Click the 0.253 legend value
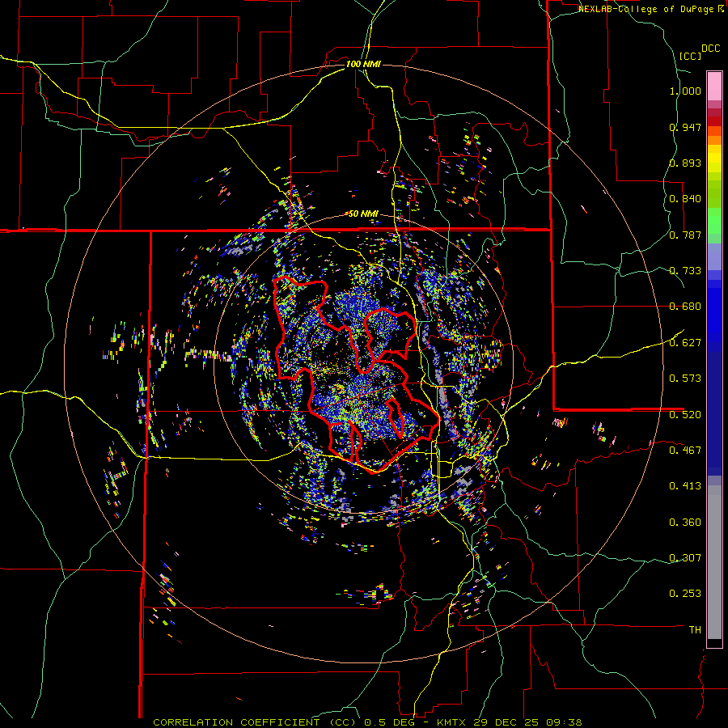This screenshot has height=728, width=728. pyautogui.click(x=685, y=594)
